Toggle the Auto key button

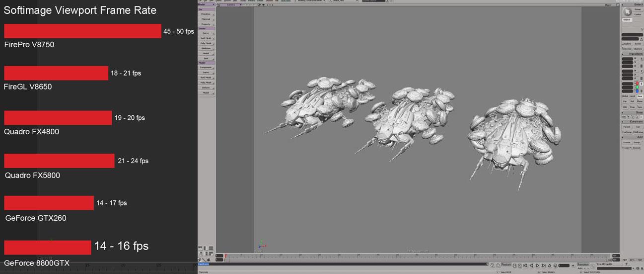[x=580, y=269]
